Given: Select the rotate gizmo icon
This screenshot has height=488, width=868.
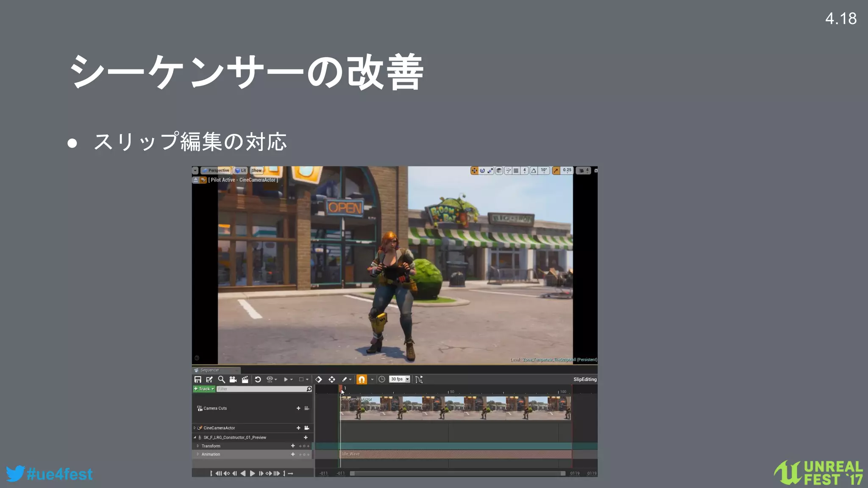Looking at the screenshot, I should (482, 170).
